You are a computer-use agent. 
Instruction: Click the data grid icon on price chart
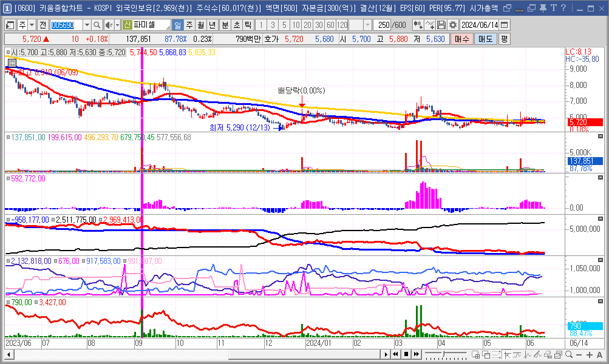click(12, 63)
